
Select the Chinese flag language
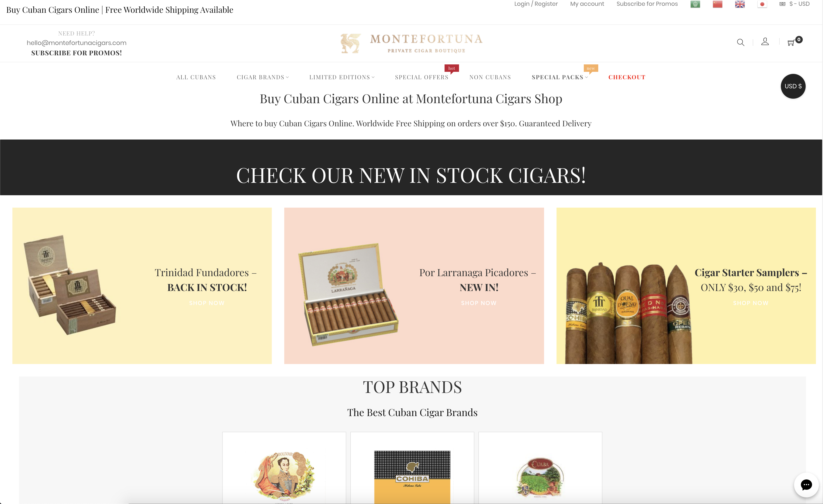coord(717,4)
